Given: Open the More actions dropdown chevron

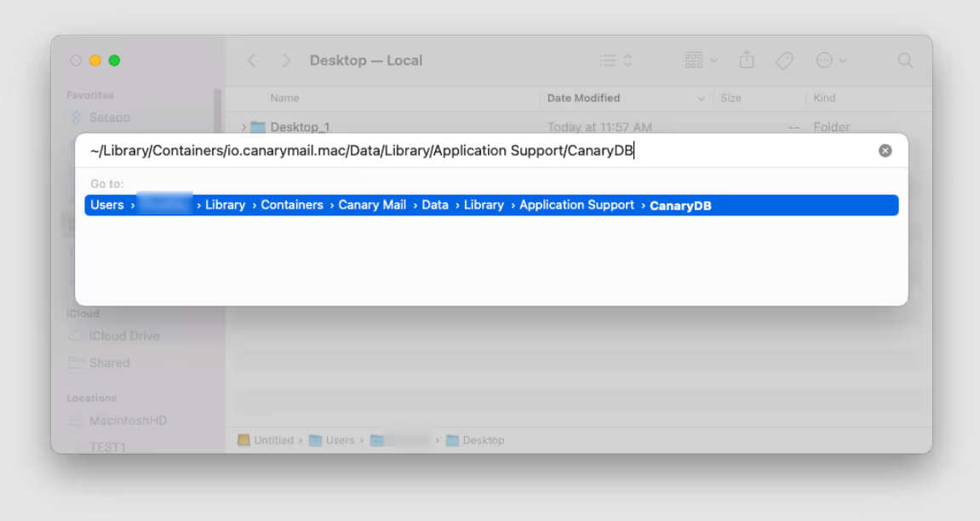Looking at the screenshot, I should point(842,60).
